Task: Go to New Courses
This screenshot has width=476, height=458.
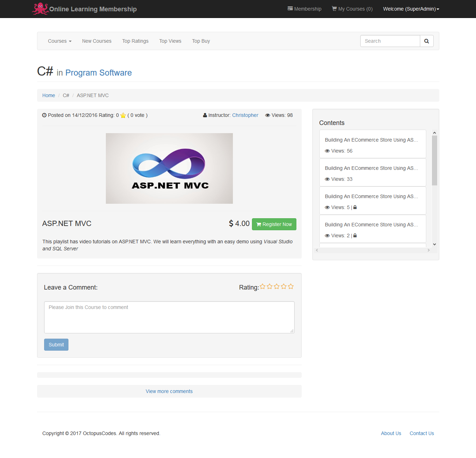Action: [97, 41]
